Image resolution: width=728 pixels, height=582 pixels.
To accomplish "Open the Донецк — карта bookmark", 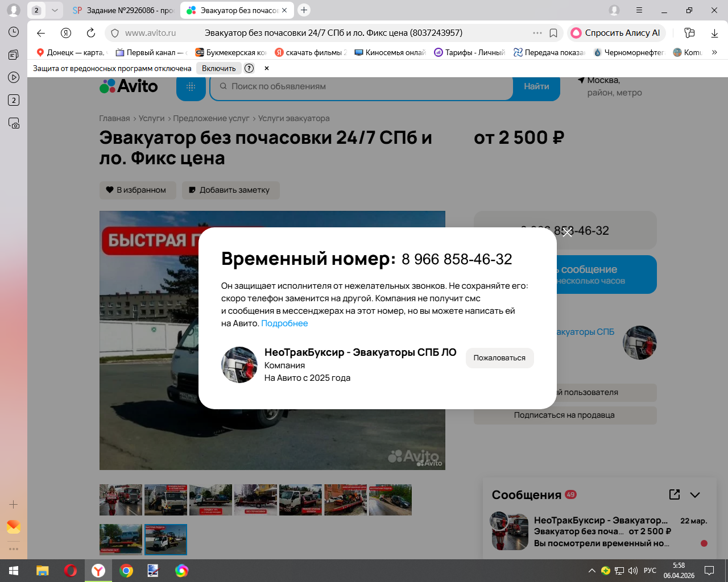I will pyautogui.click(x=71, y=52).
